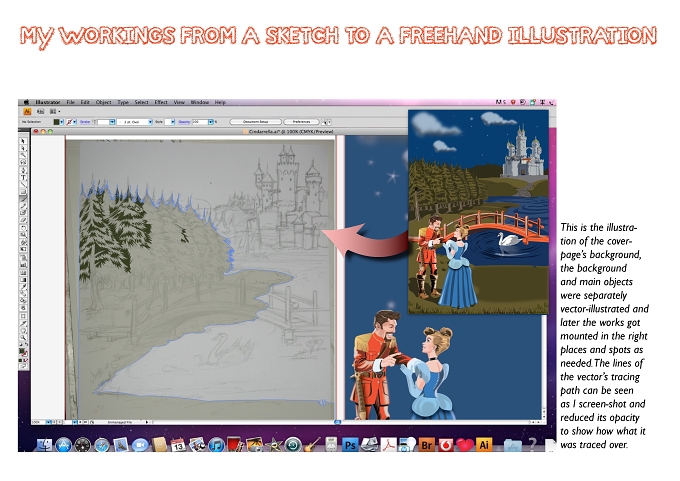Select the Magic Wand tool
The image size is (680, 481).
(23, 155)
